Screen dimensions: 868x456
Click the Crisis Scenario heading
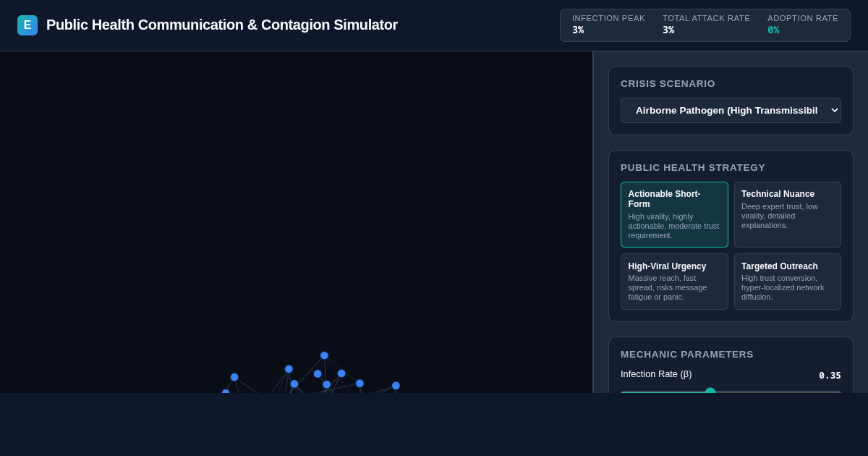(668, 84)
